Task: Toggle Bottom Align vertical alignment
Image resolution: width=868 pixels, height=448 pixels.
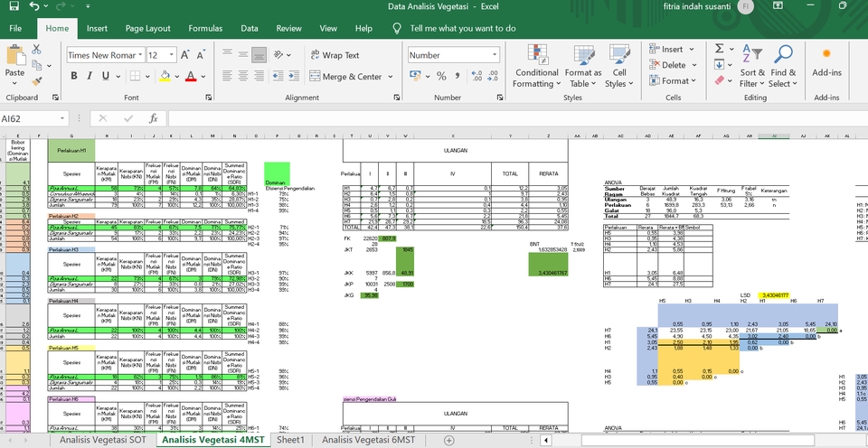Action: coord(259,55)
